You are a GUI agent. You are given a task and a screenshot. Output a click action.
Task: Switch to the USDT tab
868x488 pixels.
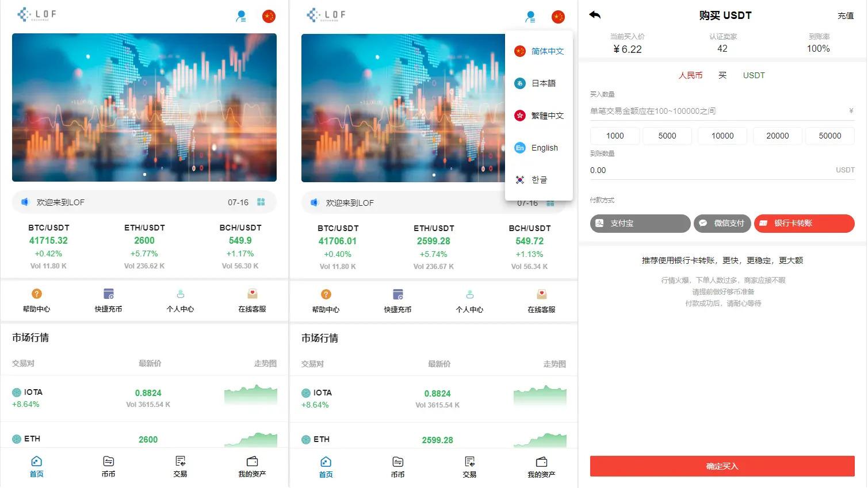[x=754, y=75]
